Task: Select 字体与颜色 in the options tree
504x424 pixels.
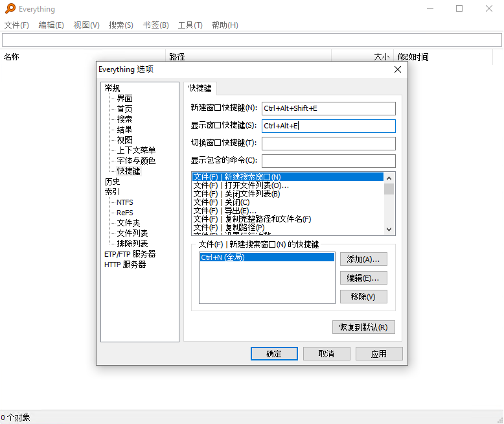Action: click(136, 161)
